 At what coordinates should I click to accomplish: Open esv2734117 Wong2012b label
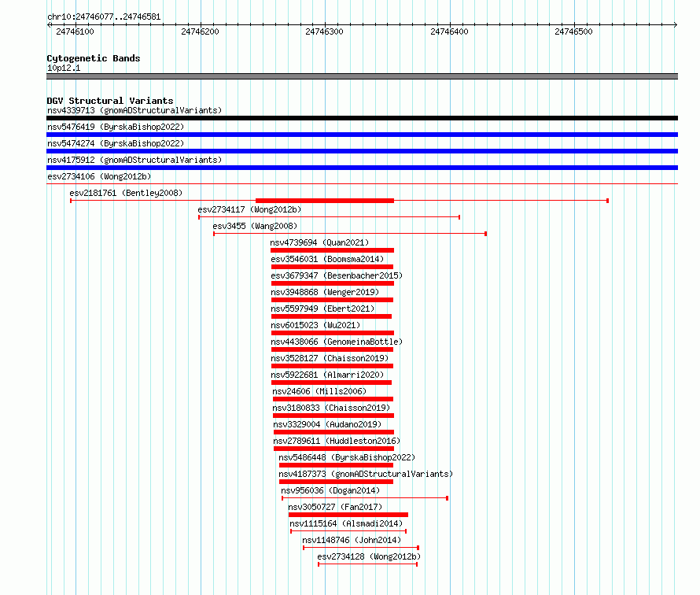(249, 209)
